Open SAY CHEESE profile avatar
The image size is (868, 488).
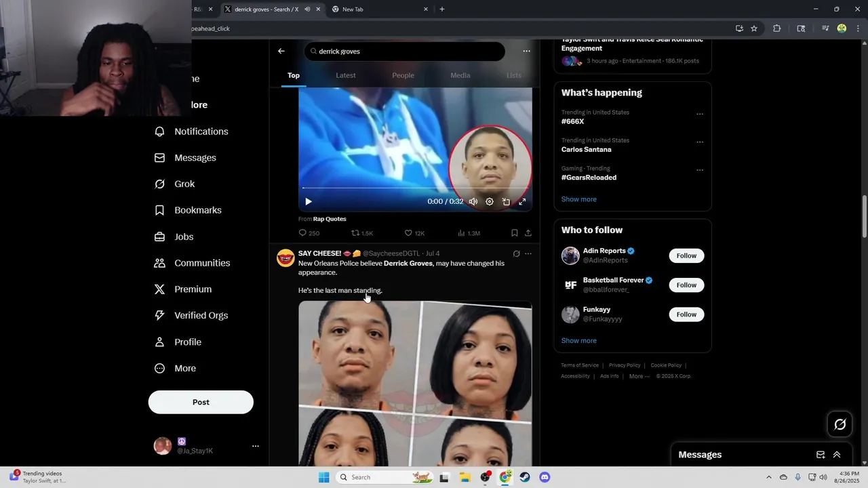coord(285,258)
